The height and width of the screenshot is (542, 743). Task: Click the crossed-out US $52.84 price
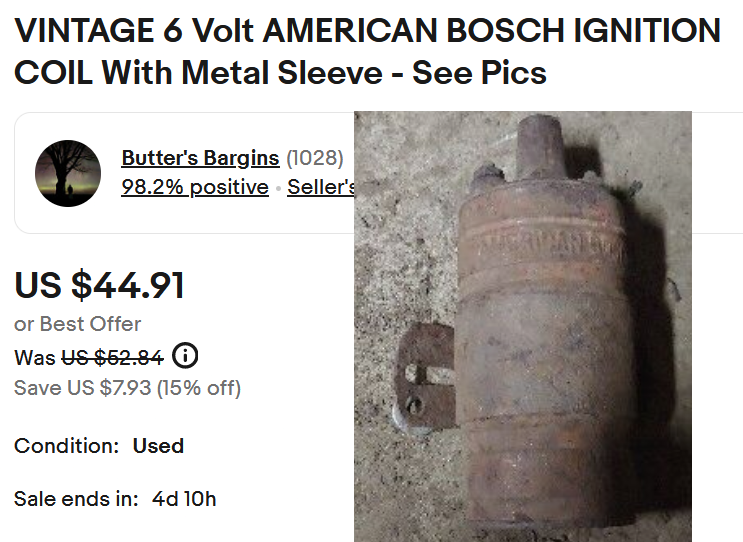pyautogui.click(x=112, y=357)
